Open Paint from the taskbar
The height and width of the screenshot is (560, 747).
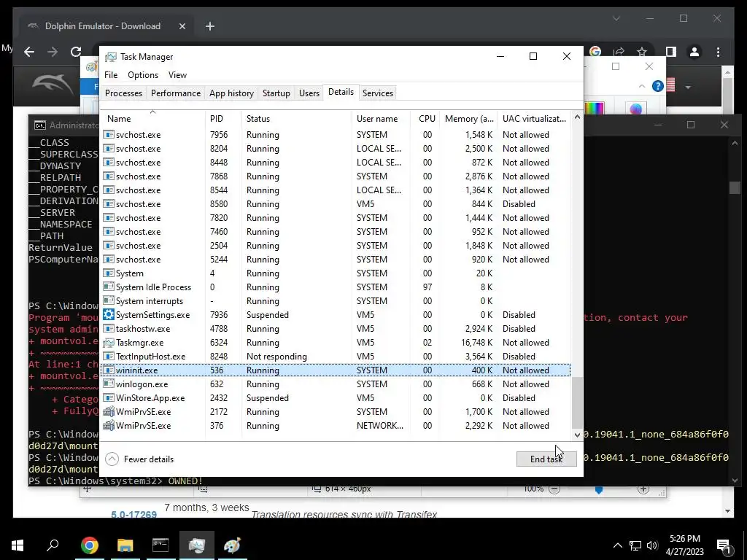click(232, 545)
